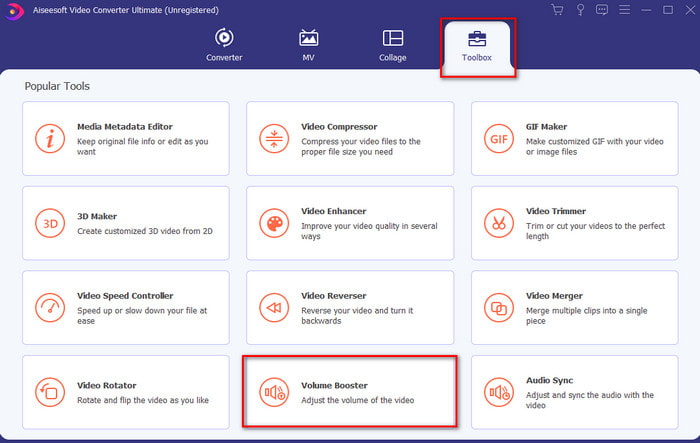This screenshot has width=700, height=443.
Task: Switch to the MV tab
Action: [x=308, y=45]
